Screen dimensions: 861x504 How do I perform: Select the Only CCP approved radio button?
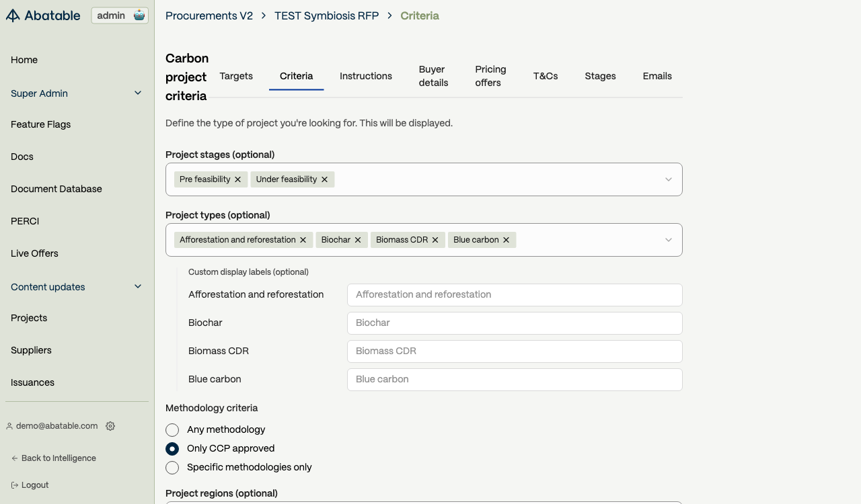tap(172, 449)
